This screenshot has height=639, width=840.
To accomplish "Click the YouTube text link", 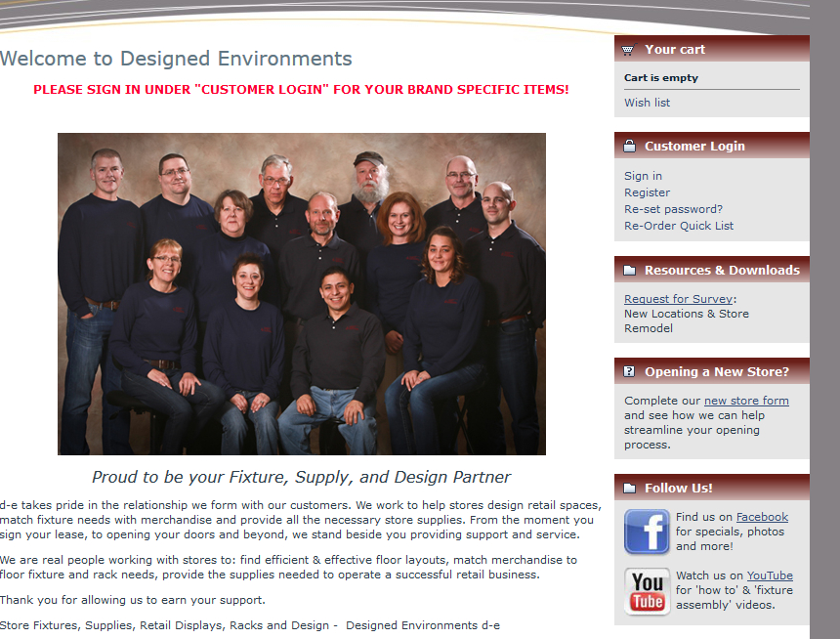I will tap(770, 575).
